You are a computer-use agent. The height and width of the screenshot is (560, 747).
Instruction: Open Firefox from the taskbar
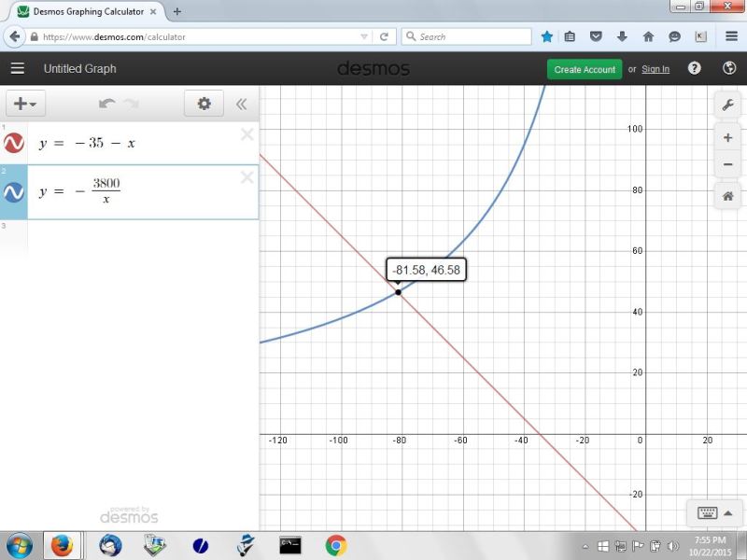tap(63, 545)
